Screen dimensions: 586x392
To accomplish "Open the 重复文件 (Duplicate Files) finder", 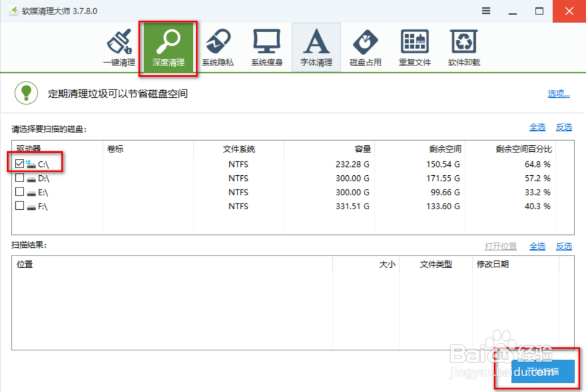I will pos(414,47).
